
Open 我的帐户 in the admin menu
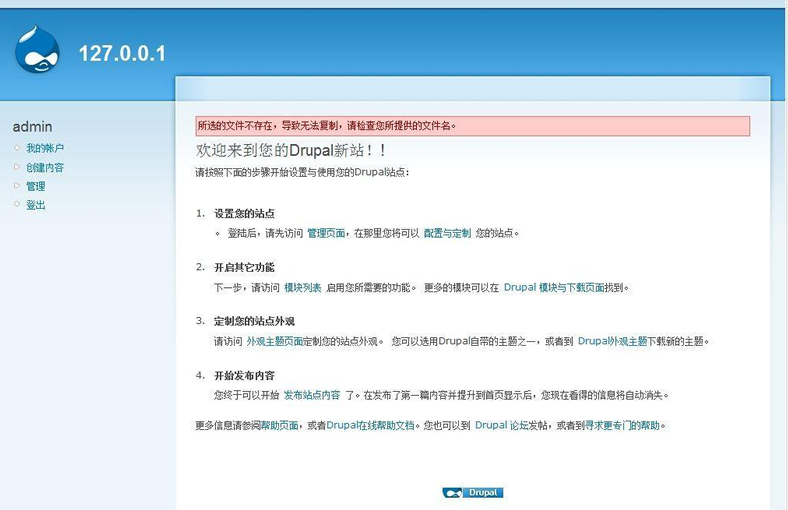[45, 148]
